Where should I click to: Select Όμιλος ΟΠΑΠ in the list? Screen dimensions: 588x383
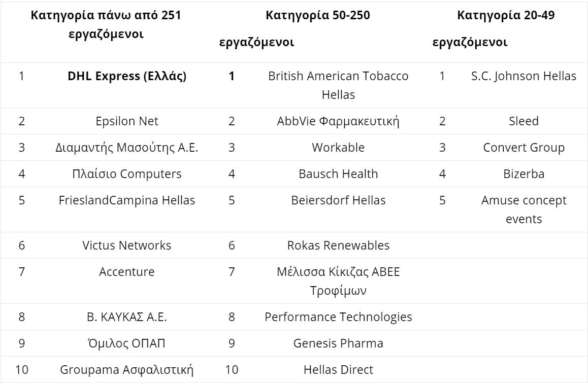127,343
